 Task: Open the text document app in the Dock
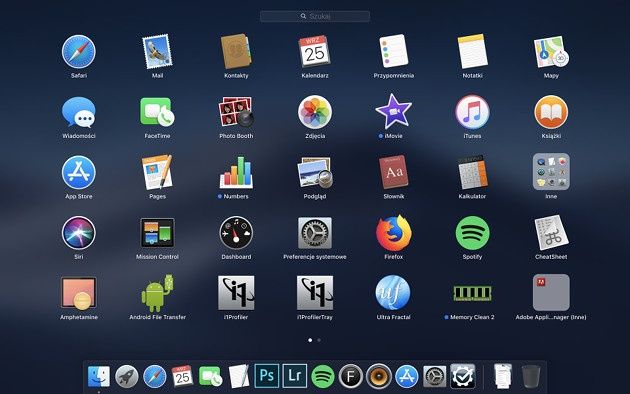(239, 376)
